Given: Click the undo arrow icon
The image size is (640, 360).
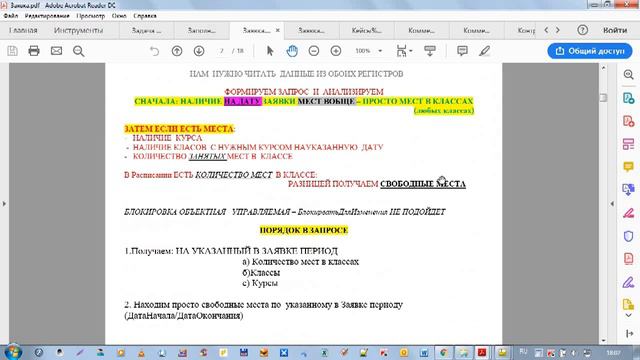Looking at the screenshot, I should click(x=154, y=51).
